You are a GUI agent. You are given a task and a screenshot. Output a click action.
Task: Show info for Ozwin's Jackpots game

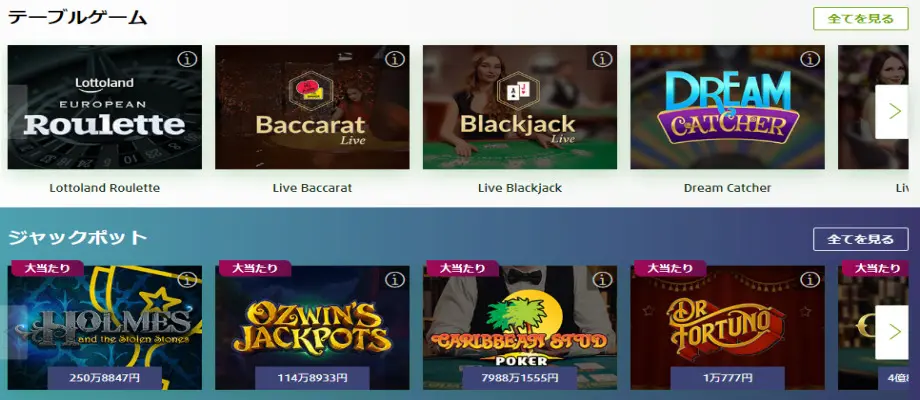tap(395, 280)
